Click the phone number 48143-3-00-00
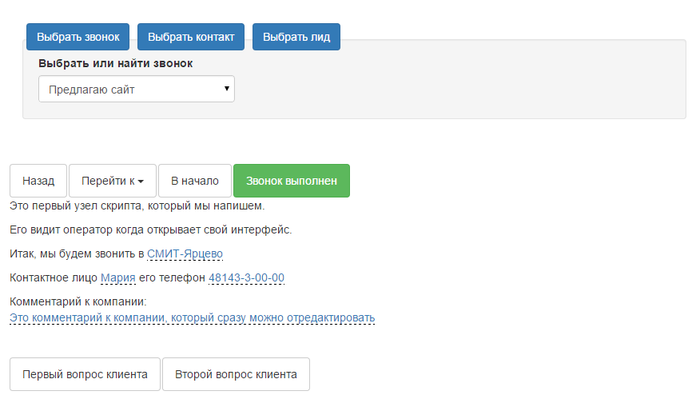This screenshot has width=700, height=403. click(246, 277)
